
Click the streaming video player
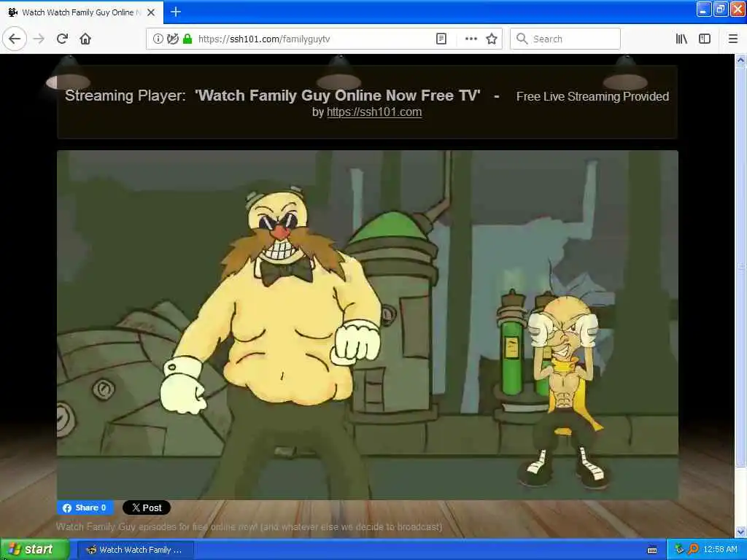point(368,324)
